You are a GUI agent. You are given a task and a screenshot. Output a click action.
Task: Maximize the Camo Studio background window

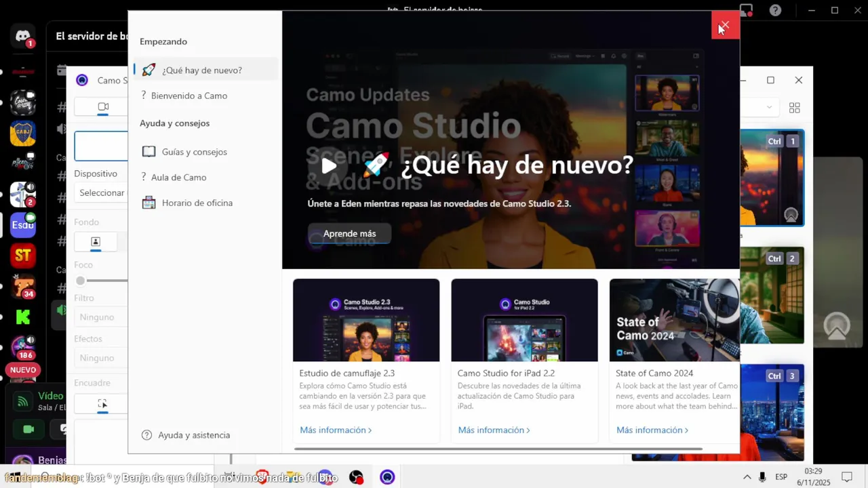click(770, 80)
